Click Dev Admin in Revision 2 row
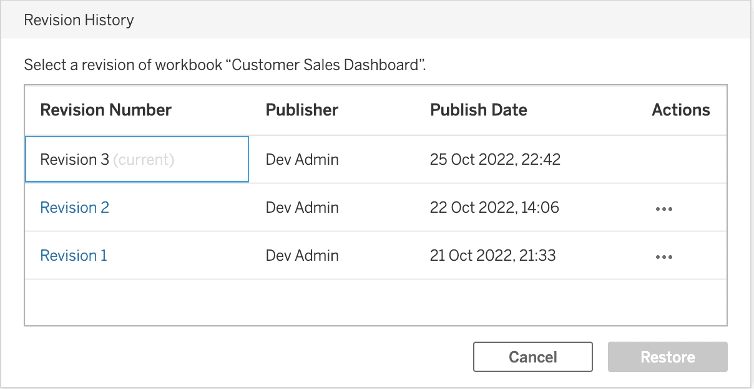The image size is (754, 390). (x=302, y=208)
